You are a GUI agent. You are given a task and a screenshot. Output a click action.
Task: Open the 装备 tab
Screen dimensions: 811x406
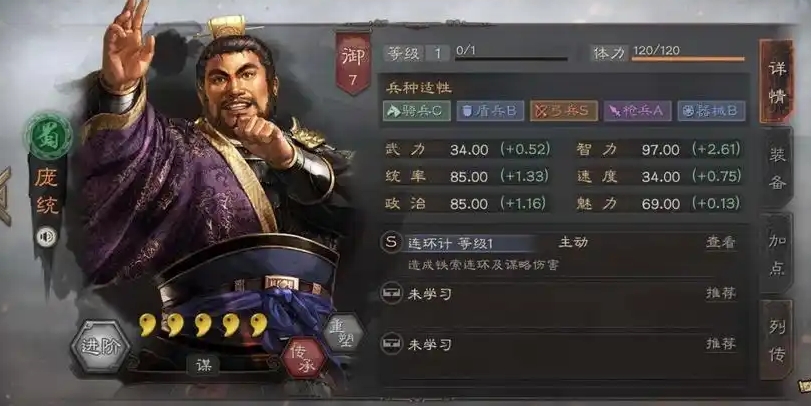[777, 167]
